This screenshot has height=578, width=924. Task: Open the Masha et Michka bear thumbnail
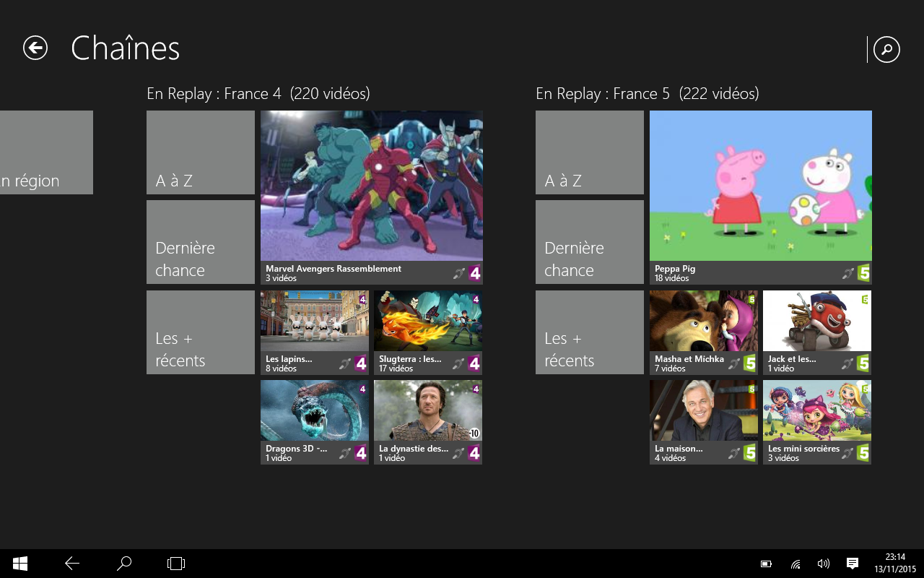click(x=704, y=322)
